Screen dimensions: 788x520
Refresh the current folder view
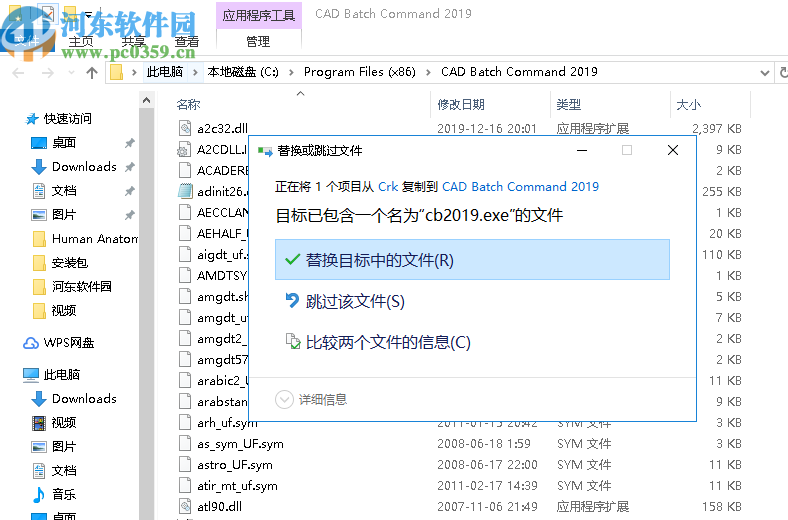pyautogui.click(x=782, y=73)
